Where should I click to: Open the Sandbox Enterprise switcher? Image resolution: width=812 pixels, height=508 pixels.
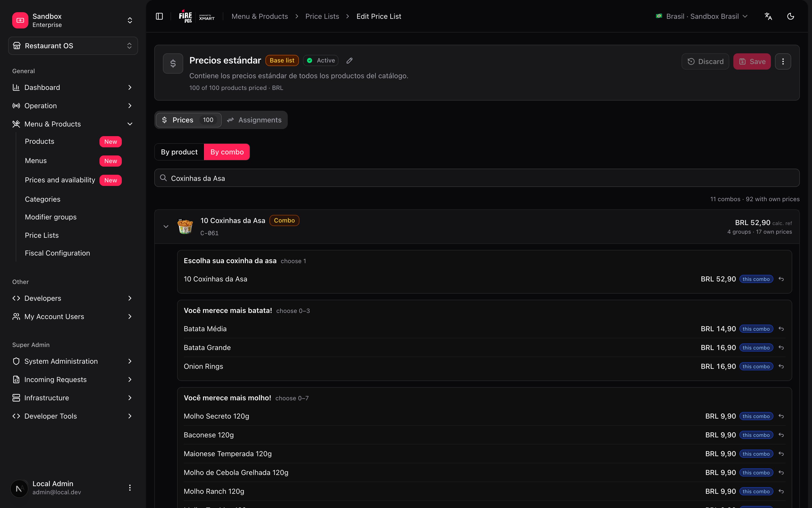click(x=73, y=20)
